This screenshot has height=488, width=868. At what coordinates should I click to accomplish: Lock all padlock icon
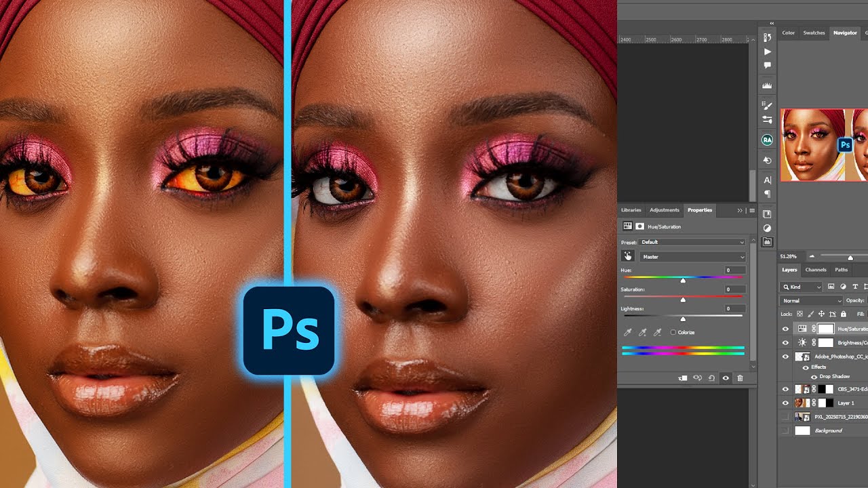844,314
